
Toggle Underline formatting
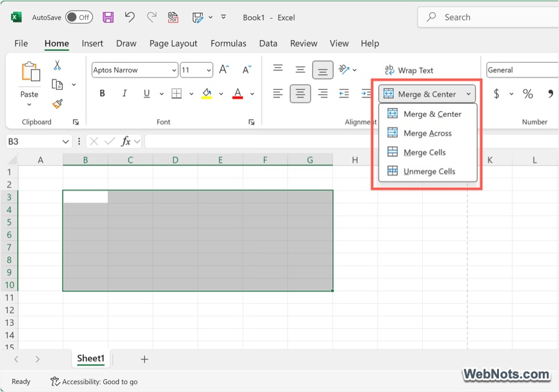pyautogui.click(x=147, y=94)
